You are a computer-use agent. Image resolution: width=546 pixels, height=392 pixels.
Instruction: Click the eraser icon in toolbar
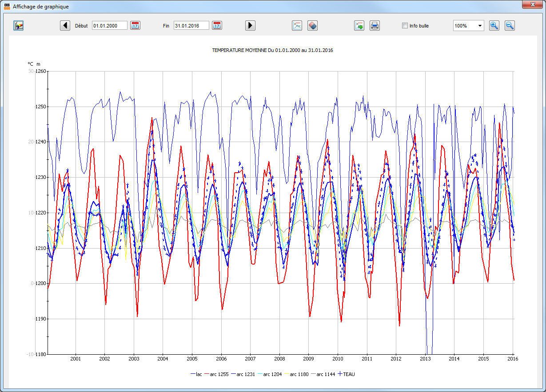pyautogui.click(x=312, y=25)
